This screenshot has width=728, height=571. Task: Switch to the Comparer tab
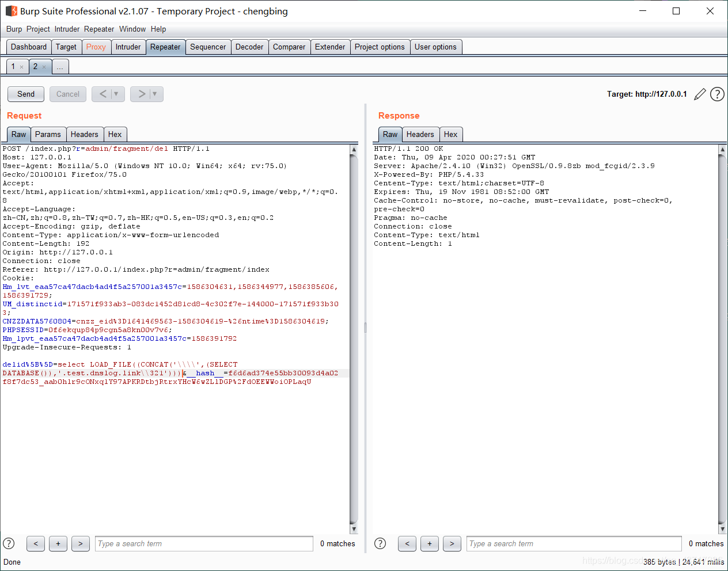(x=289, y=47)
